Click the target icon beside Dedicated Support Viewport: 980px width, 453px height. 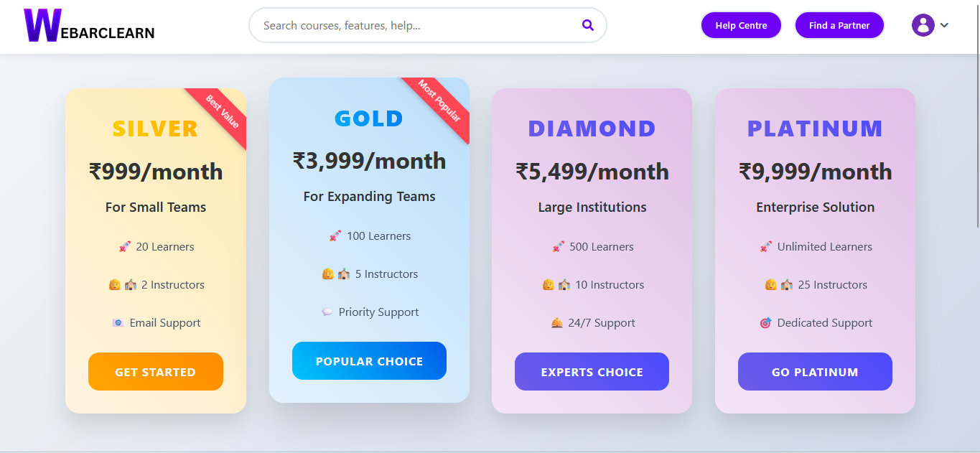click(765, 323)
